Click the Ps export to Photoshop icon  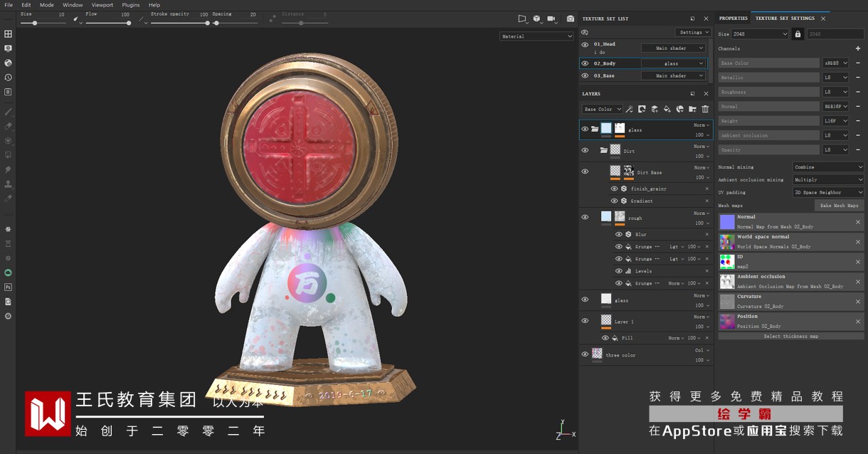pyautogui.click(x=9, y=287)
